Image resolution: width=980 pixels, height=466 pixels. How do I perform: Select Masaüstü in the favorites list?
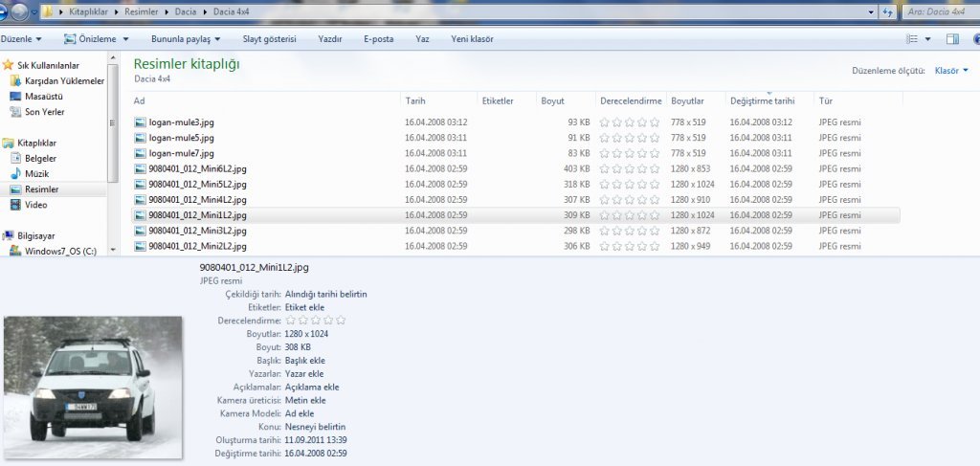pyautogui.click(x=43, y=97)
